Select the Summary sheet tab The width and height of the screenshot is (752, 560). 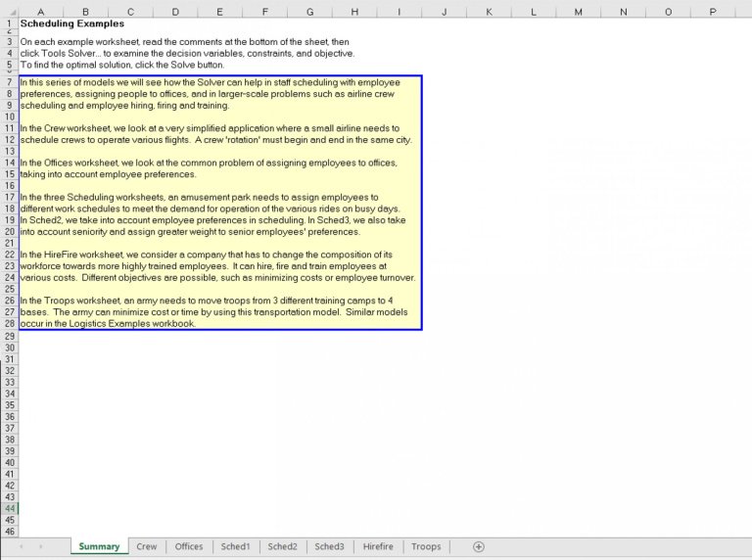(x=99, y=546)
